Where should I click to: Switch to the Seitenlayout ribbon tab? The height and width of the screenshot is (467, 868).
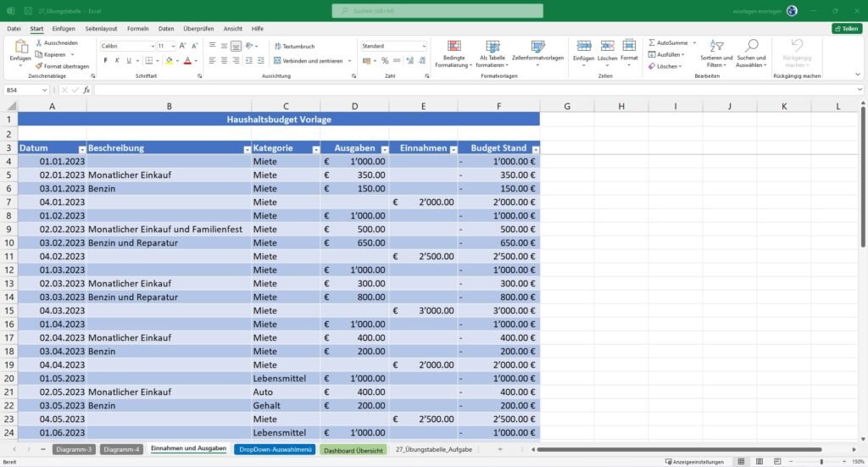coord(101,28)
